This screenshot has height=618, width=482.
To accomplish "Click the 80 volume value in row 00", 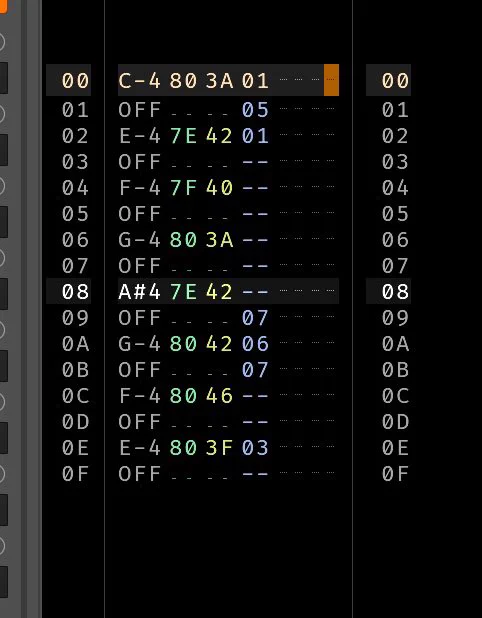I will [183, 81].
